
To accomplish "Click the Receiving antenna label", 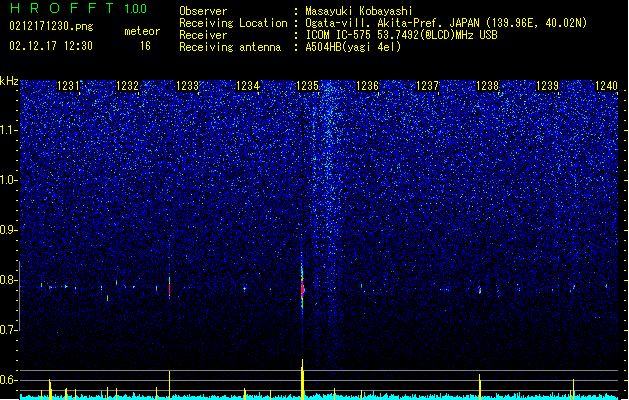I will coord(230,47).
